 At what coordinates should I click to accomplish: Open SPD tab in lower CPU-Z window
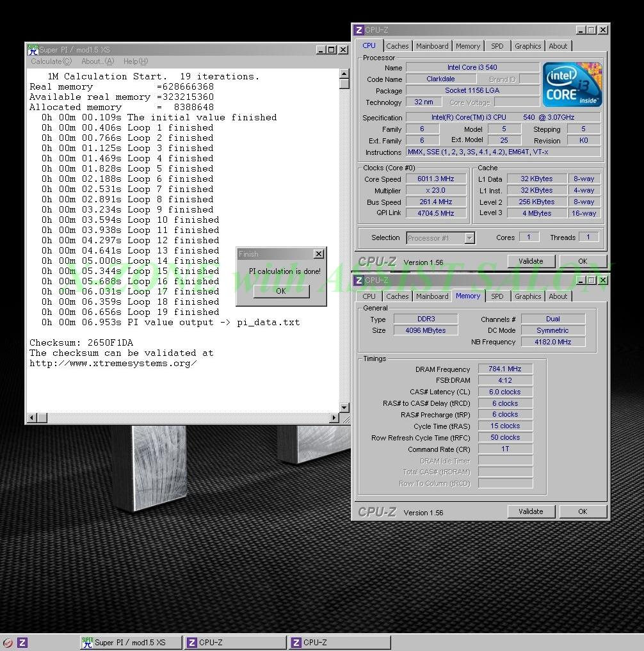(x=497, y=296)
